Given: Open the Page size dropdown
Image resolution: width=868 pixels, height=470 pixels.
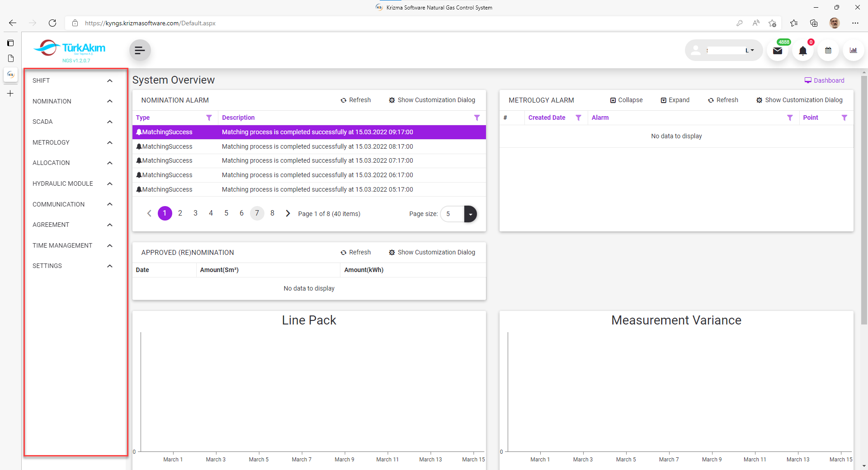Looking at the screenshot, I should point(470,214).
